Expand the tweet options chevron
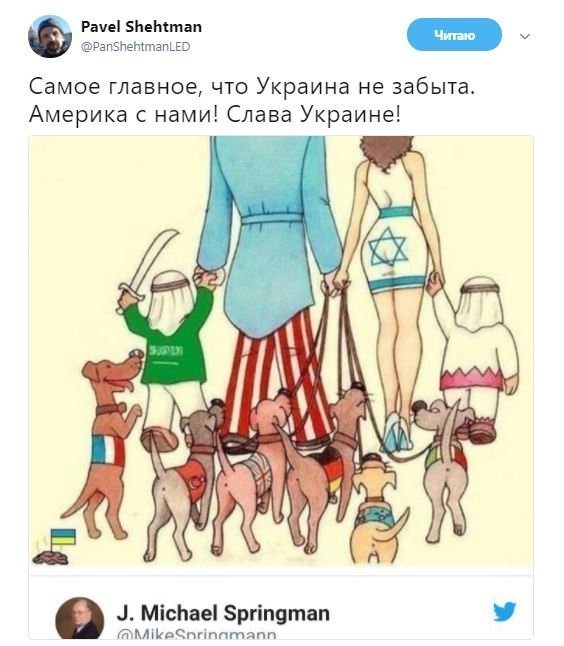Screen dimensions: 564x646 525,37
